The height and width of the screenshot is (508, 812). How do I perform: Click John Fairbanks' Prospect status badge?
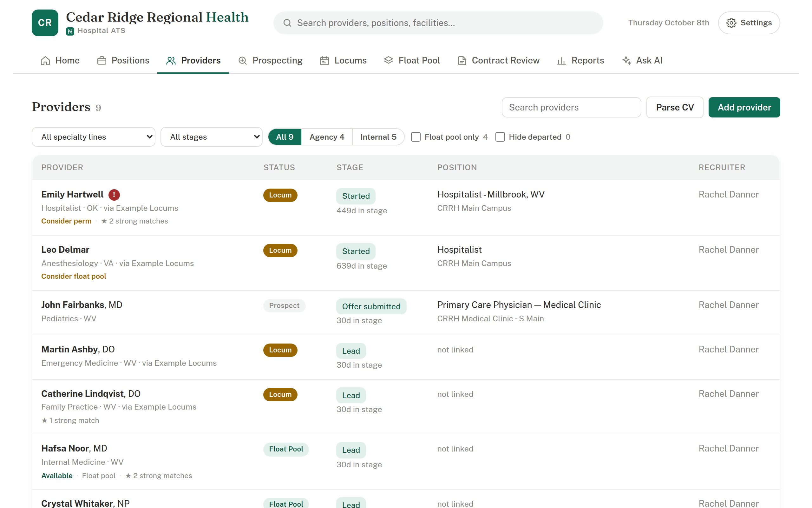click(x=284, y=305)
